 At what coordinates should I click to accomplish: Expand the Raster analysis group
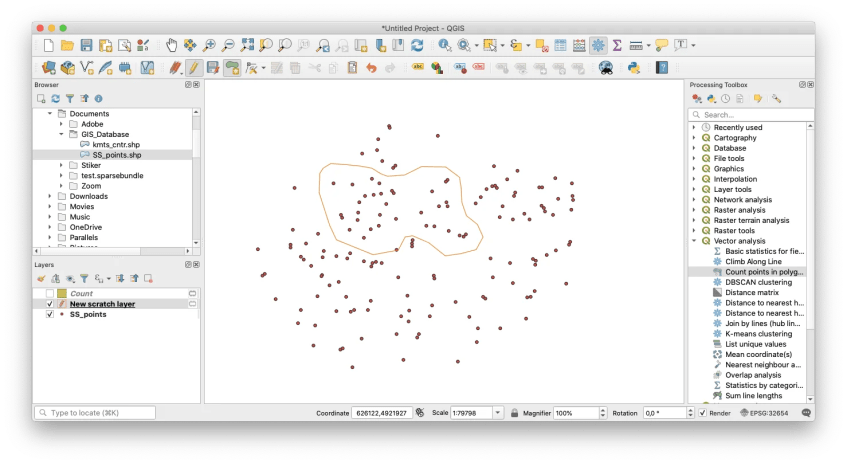(x=694, y=210)
